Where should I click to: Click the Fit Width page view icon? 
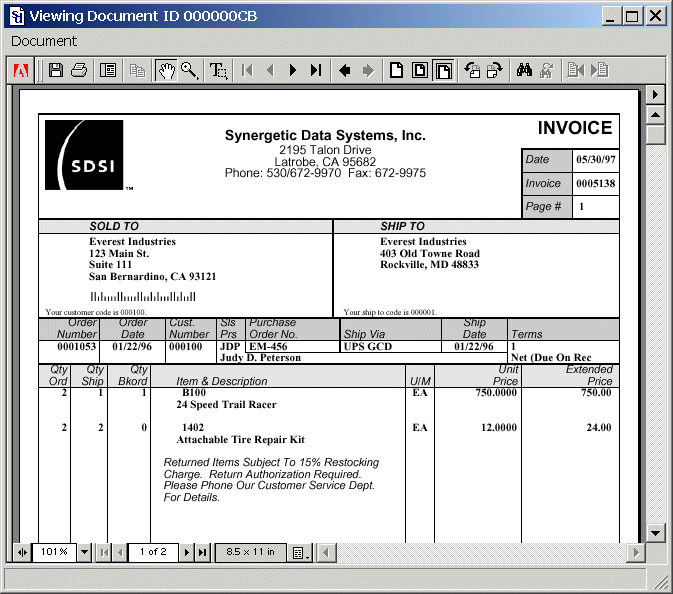pos(443,70)
